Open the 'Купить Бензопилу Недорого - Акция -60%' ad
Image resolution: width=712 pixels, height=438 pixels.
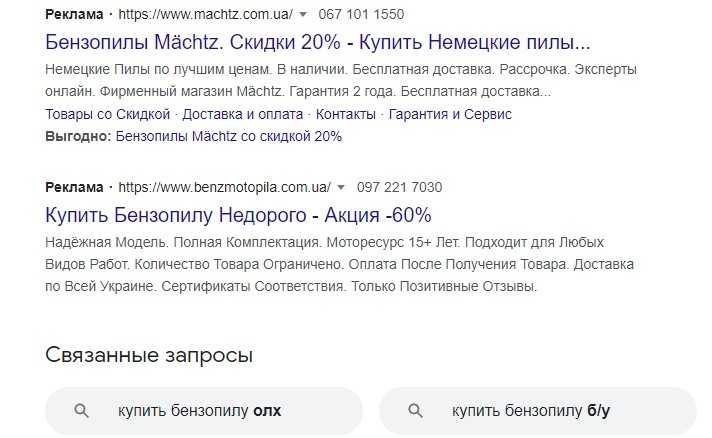pyautogui.click(x=238, y=215)
